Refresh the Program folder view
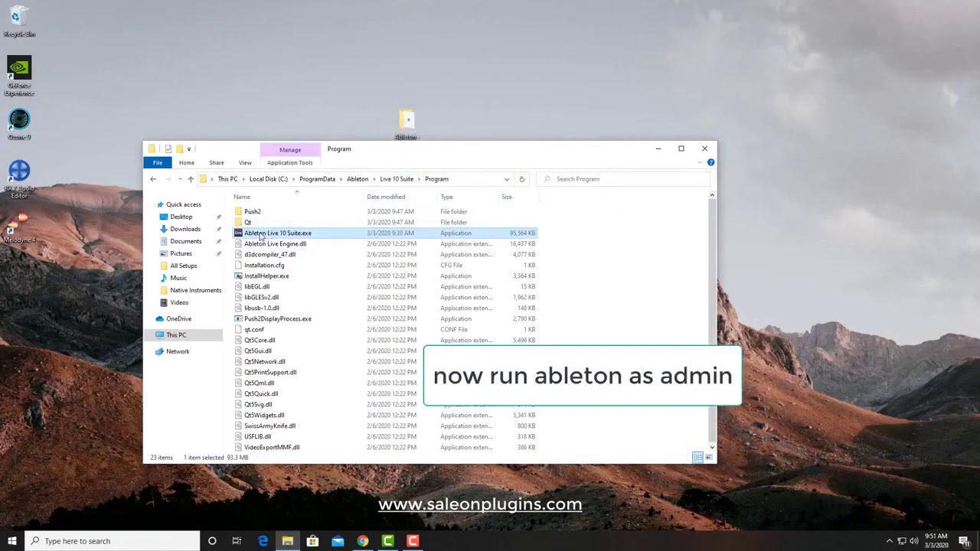The width and height of the screenshot is (980, 551). tap(521, 179)
